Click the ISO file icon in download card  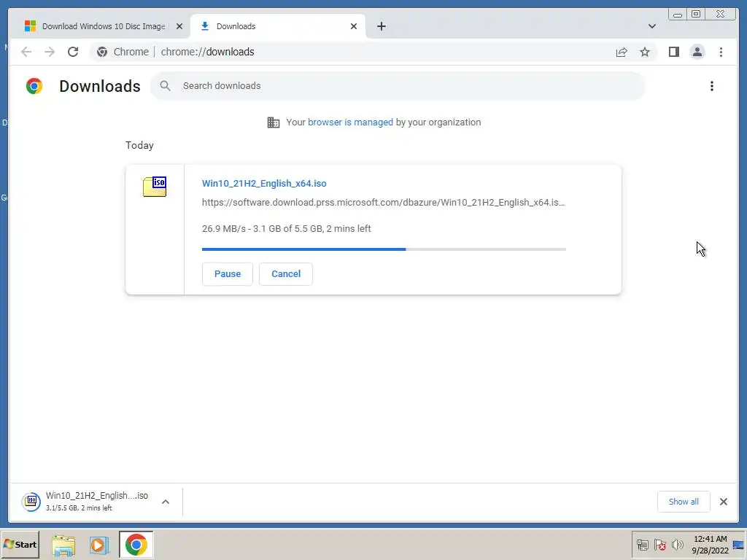(x=155, y=187)
